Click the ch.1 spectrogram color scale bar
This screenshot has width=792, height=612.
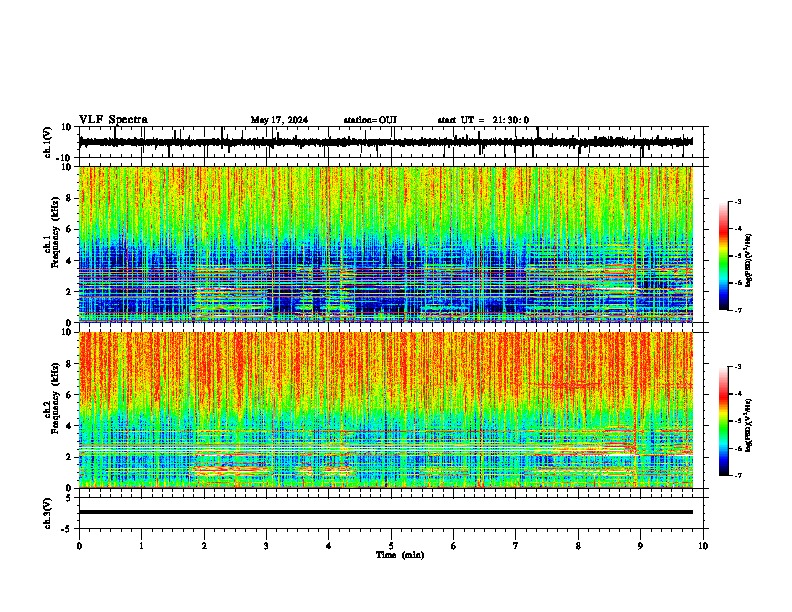pyautogui.click(x=724, y=256)
